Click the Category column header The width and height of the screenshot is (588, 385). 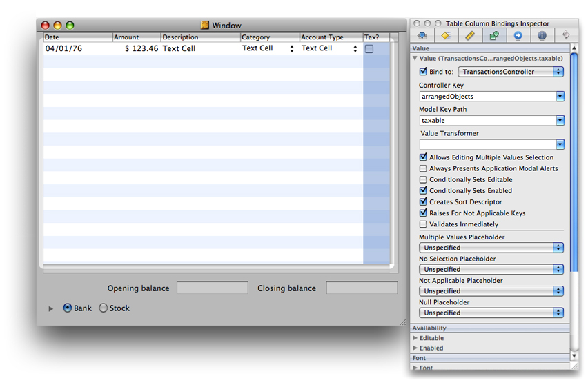[x=269, y=37]
